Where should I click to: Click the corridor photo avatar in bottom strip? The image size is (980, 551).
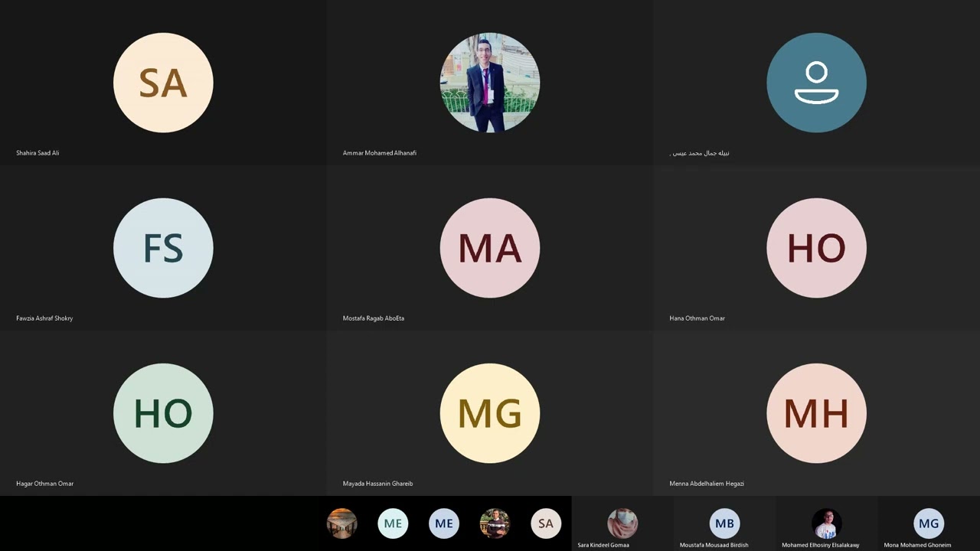[341, 523]
